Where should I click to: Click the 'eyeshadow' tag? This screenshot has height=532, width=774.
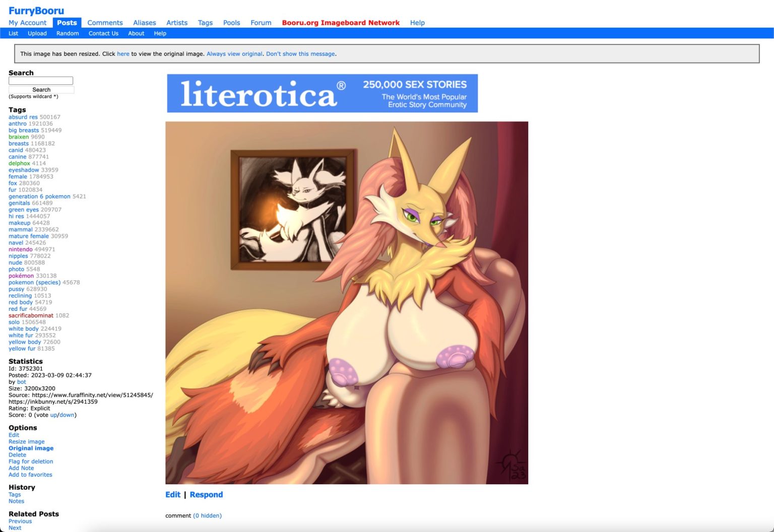click(24, 170)
